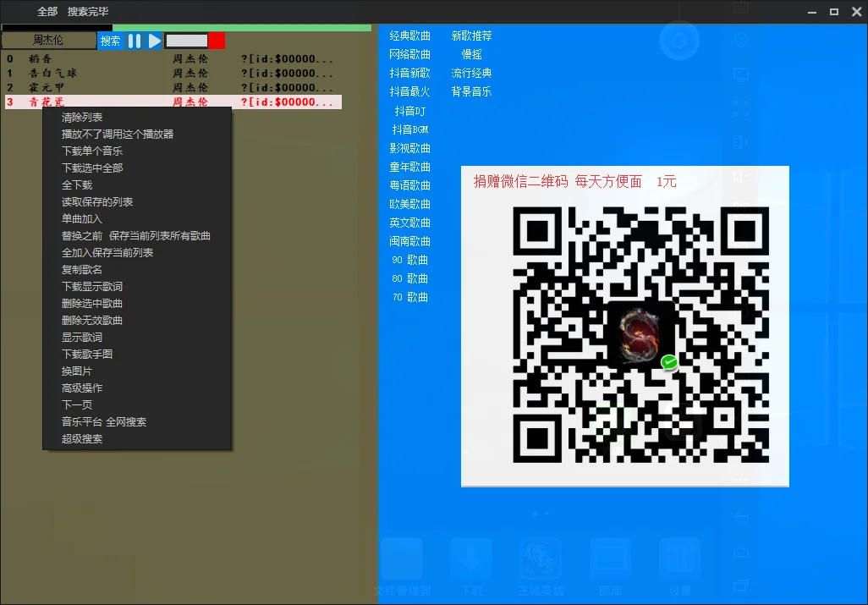Click the 搜索 search button
The height and width of the screenshot is (605, 868).
[110, 41]
